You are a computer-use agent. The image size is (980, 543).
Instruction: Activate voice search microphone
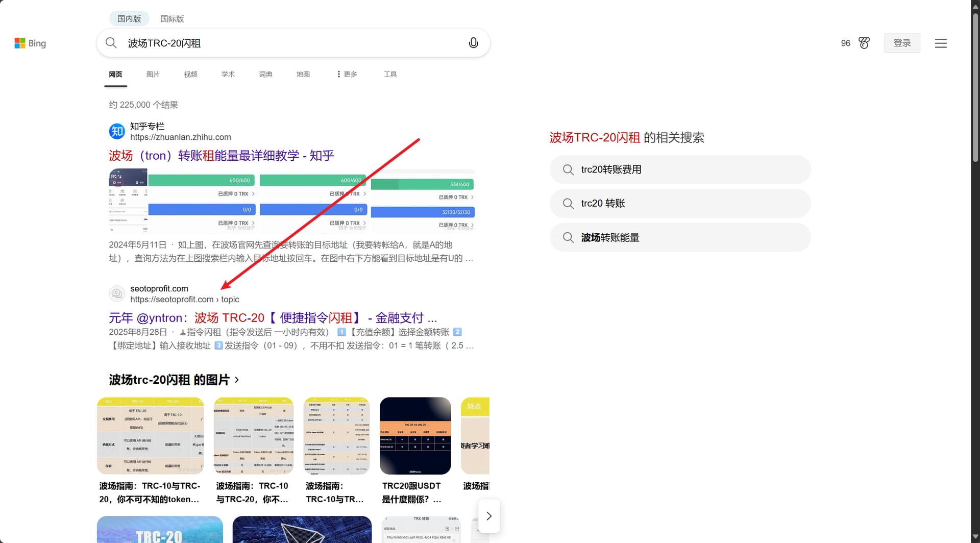pyautogui.click(x=473, y=43)
